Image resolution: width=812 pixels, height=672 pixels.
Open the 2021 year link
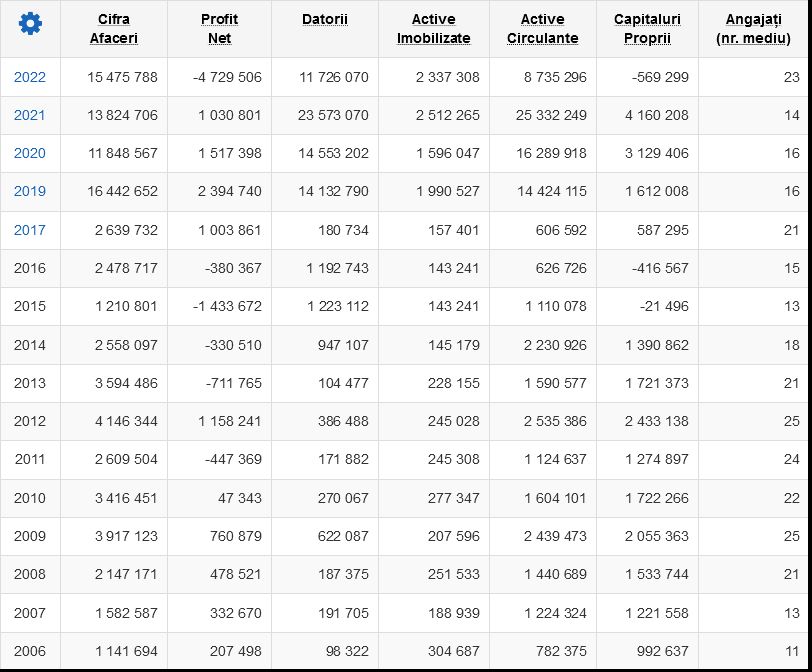[x=30, y=115]
